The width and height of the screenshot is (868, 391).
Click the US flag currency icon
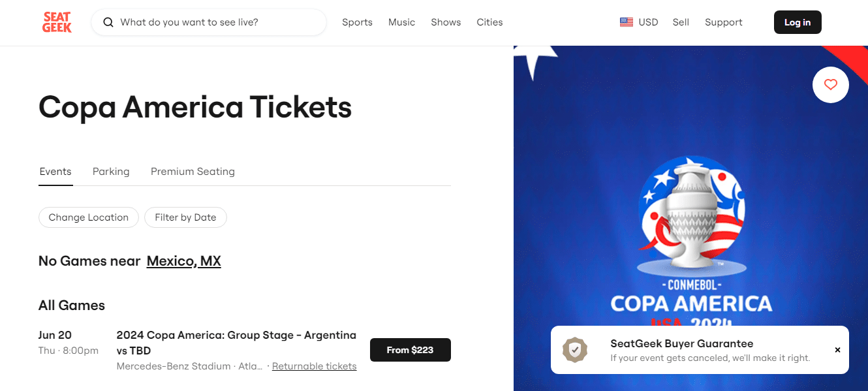point(627,22)
